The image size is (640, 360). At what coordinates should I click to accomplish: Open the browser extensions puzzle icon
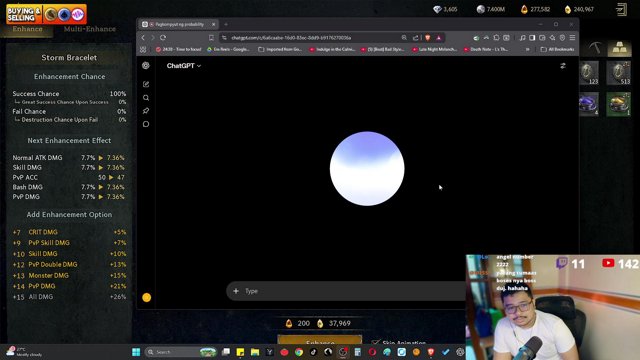pyautogui.click(x=496, y=38)
